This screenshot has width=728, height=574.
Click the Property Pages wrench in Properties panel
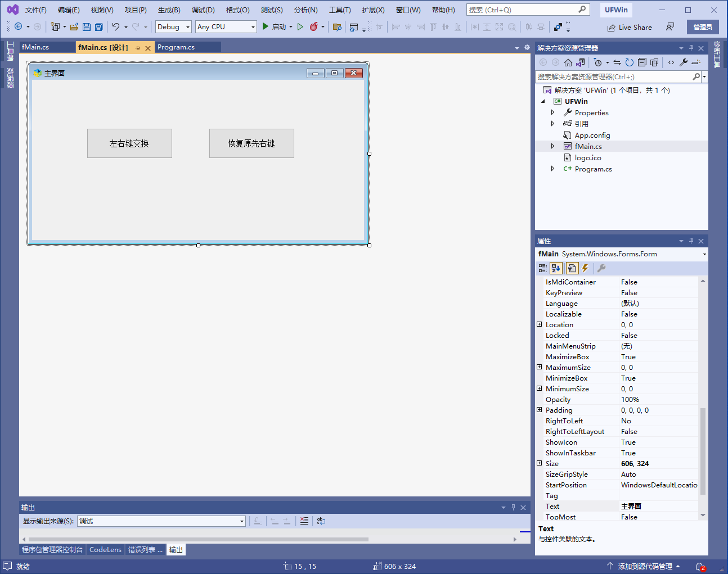601,268
